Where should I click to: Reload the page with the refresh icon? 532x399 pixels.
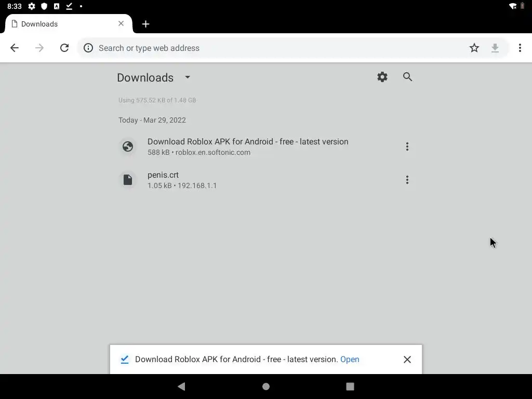pos(64,48)
